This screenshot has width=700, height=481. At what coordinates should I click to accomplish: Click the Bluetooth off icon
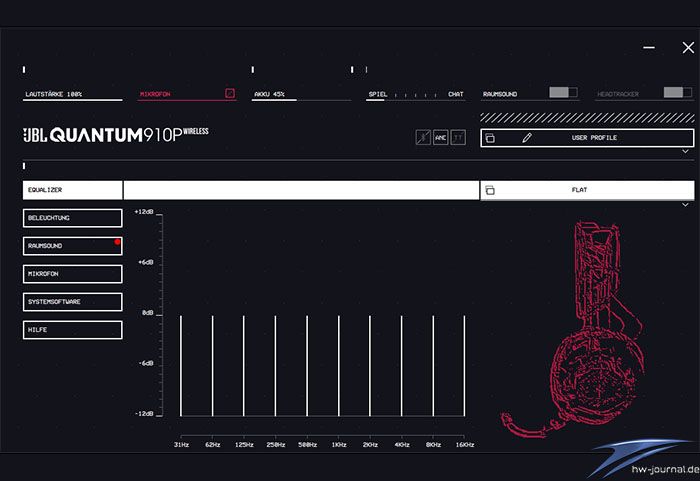423,138
